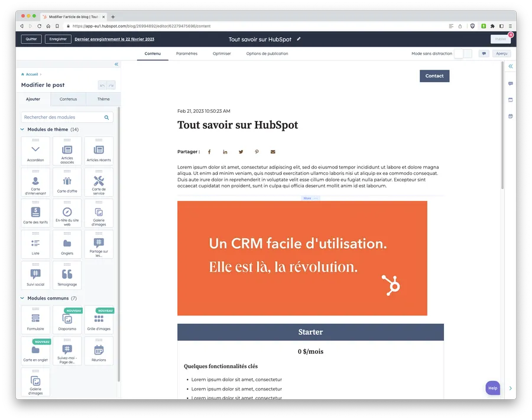Screen dimensions: 532x420
Task: Select the Témoignage module
Action: click(67, 276)
